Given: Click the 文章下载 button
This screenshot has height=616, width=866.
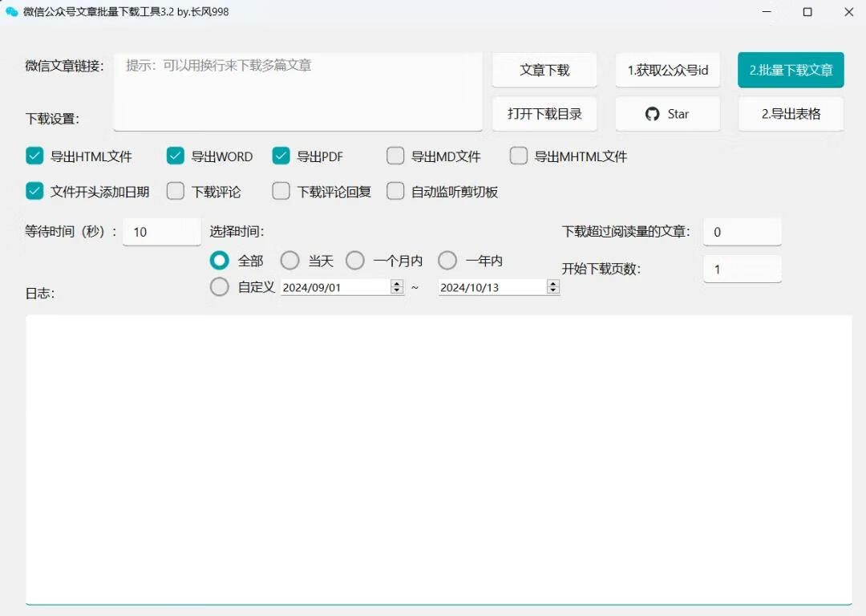Looking at the screenshot, I should [544, 70].
